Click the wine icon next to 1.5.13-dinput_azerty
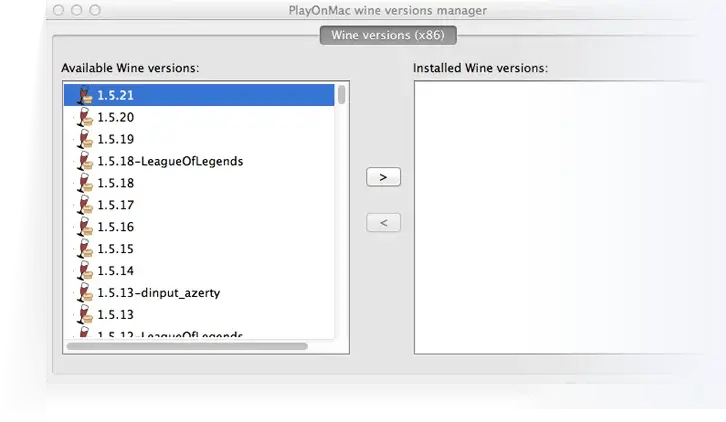Image resolution: width=726 pixels, height=422 pixels. click(x=85, y=292)
